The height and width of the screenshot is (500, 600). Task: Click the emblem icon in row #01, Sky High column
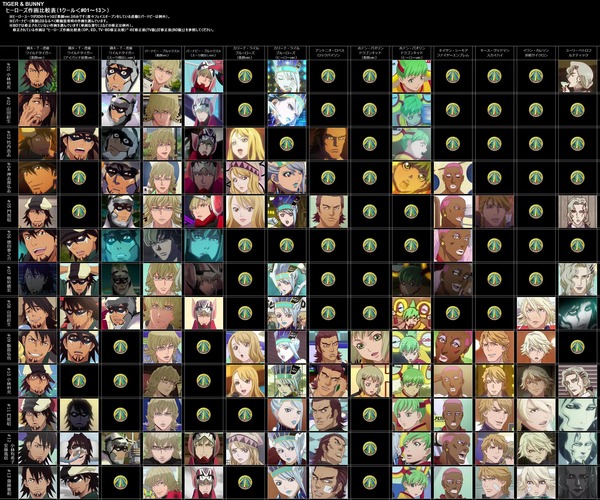494,76
